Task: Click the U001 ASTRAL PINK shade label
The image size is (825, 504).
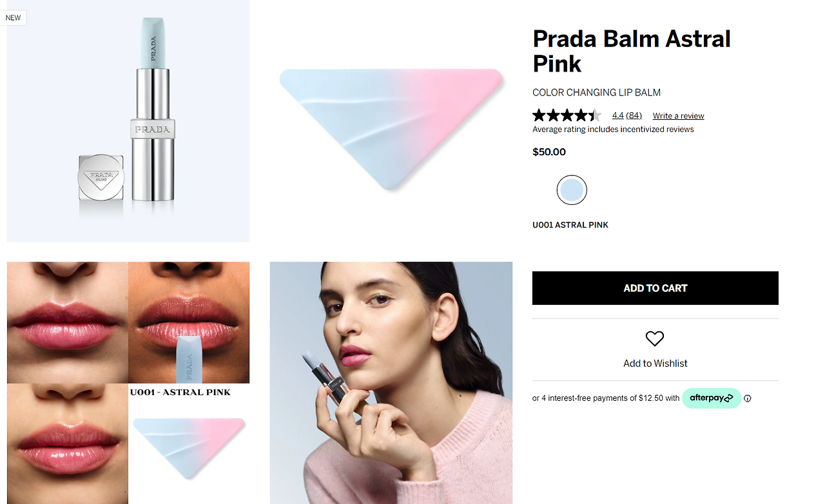Action: tap(570, 225)
